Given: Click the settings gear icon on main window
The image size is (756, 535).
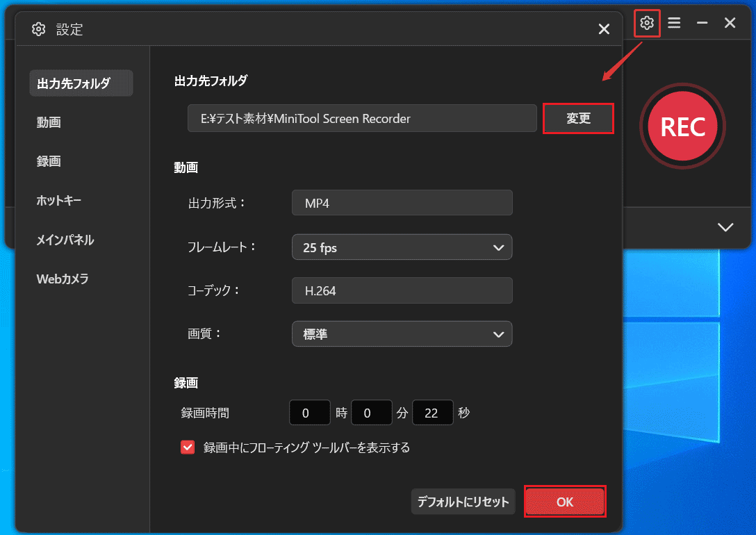Looking at the screenshot, I should tap(647, 23).
